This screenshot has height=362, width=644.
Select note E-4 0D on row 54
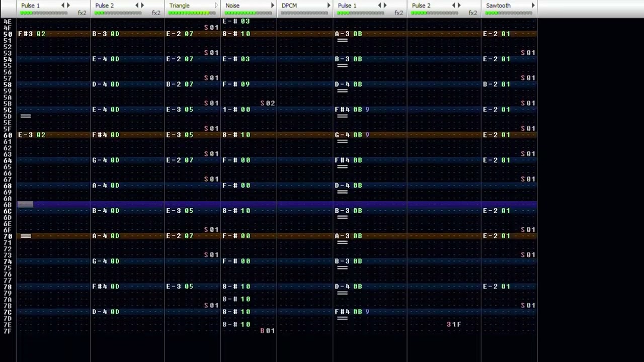click(x=106, y=59)
